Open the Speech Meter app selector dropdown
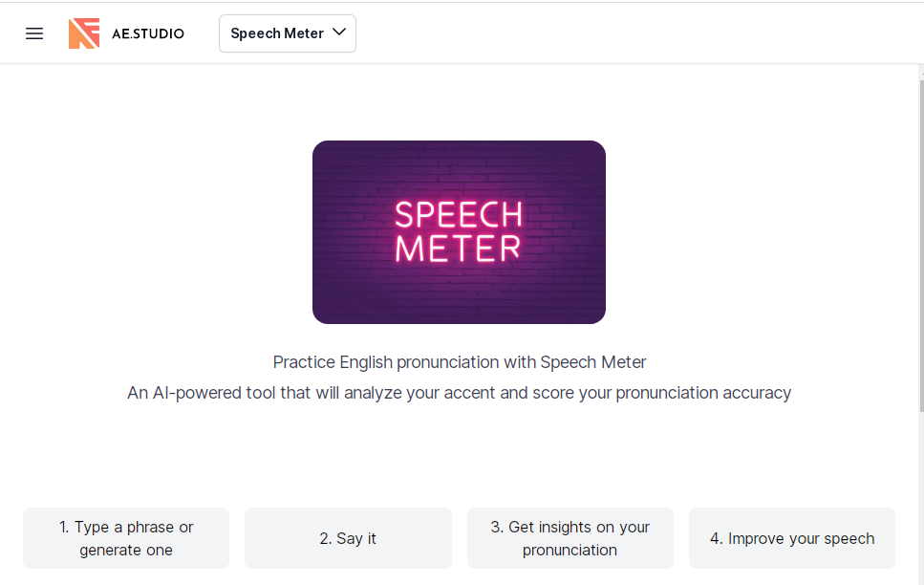924x585 pixels. (287, 32)
